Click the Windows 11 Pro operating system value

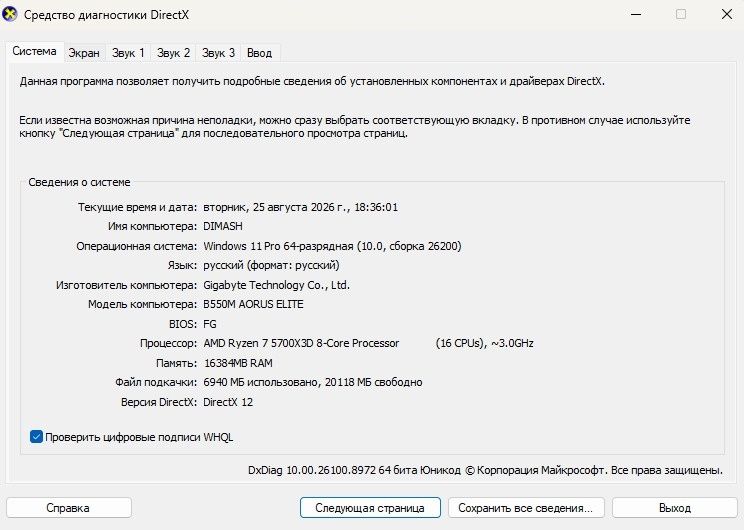(332, 246)
